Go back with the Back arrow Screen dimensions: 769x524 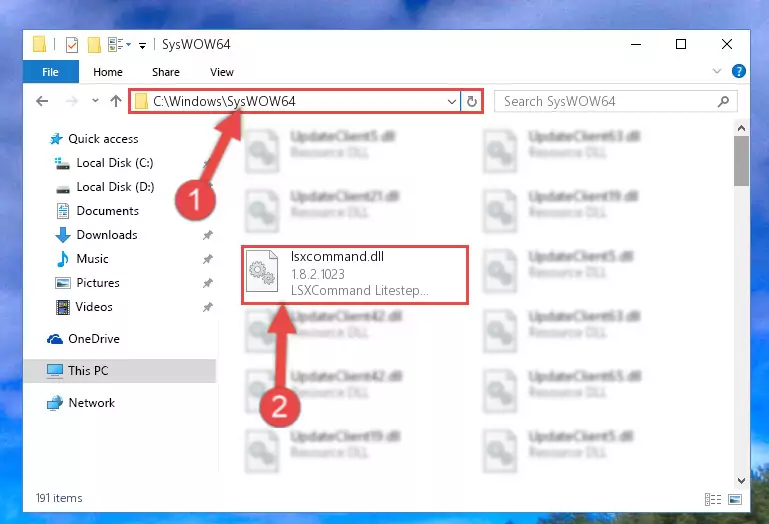coord(42,101)
